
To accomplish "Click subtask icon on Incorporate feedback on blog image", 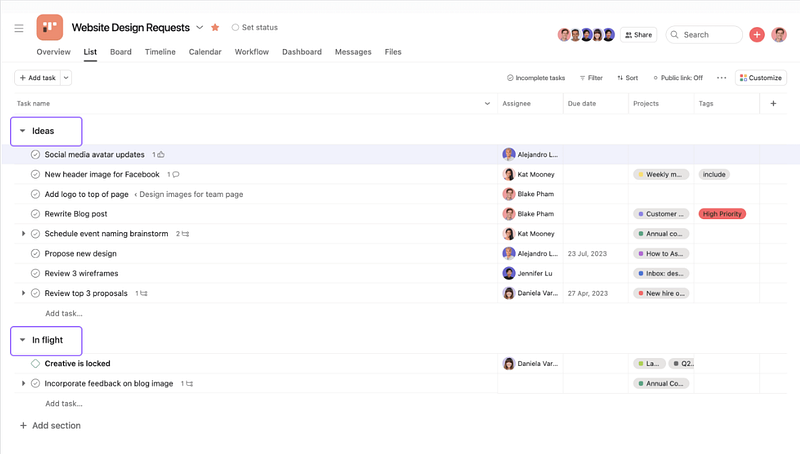I will coord(187,384).
